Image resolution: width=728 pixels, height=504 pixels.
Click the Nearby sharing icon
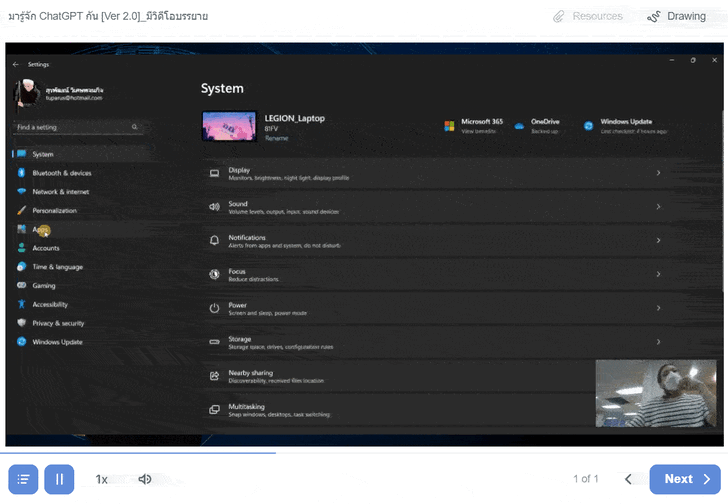click(214, 376)
